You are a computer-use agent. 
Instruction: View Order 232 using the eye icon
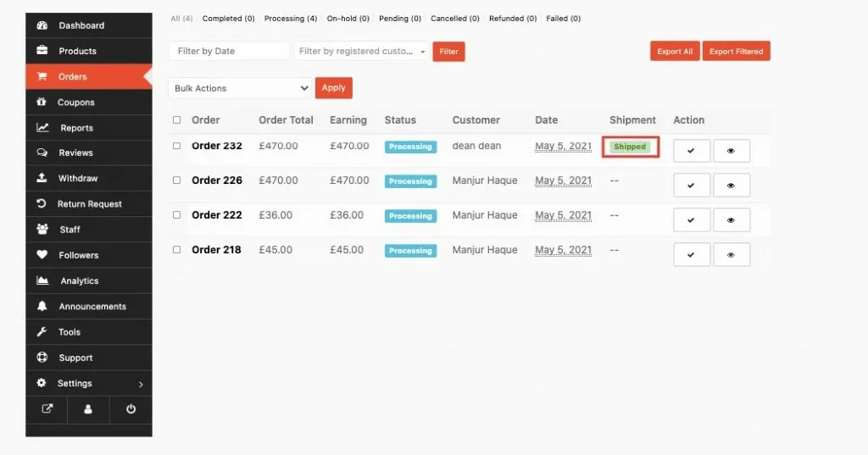coord(732,151)
